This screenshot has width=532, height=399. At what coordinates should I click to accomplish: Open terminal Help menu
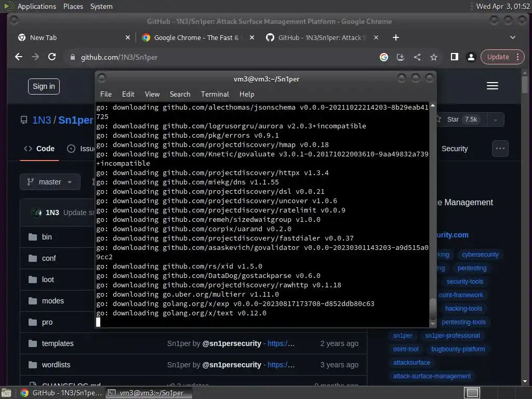247,95
